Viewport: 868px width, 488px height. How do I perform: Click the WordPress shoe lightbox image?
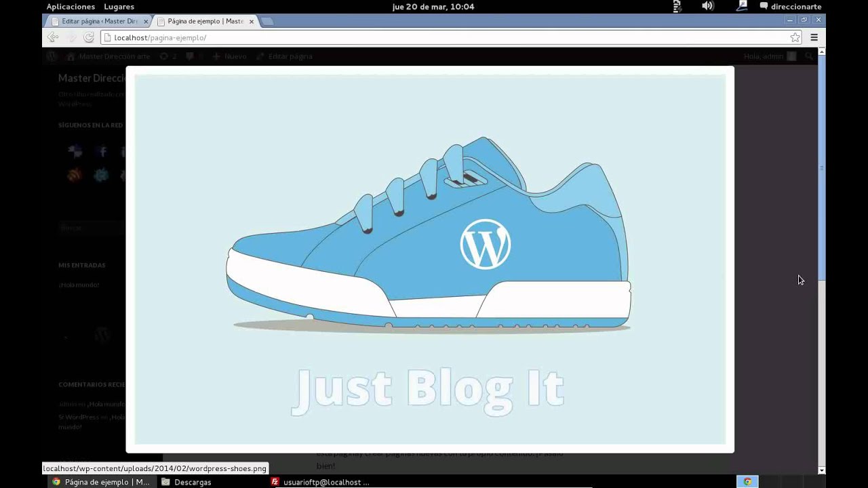pyautogui.click(x=430, y=259)
